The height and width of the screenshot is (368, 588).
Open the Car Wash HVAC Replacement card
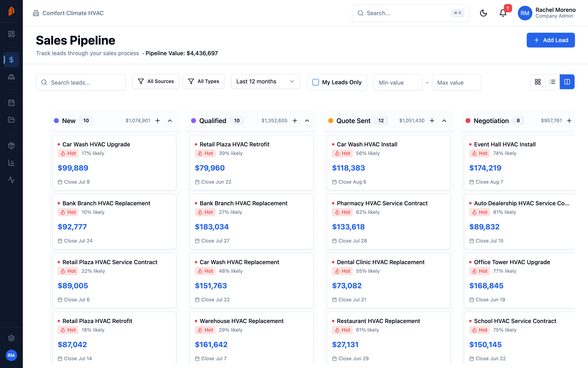pos(252,280)
